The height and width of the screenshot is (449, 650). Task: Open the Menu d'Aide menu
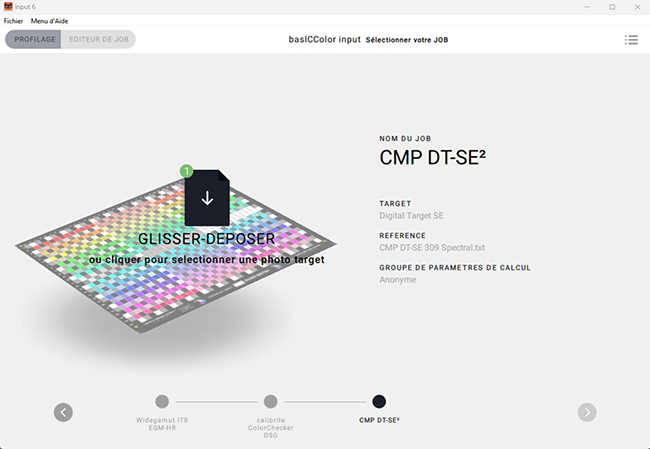pyautogui.click(x=49, y=21)
